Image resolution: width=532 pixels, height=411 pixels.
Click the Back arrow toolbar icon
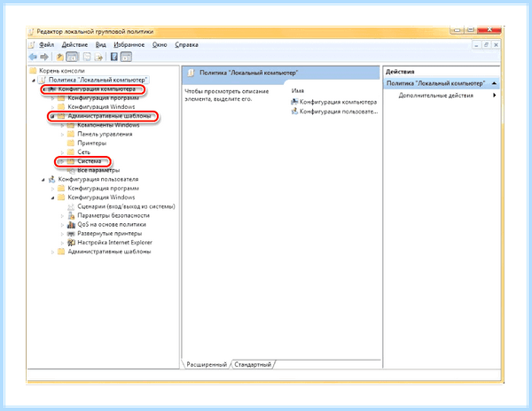pyautogui.click(x=33, y=57)
